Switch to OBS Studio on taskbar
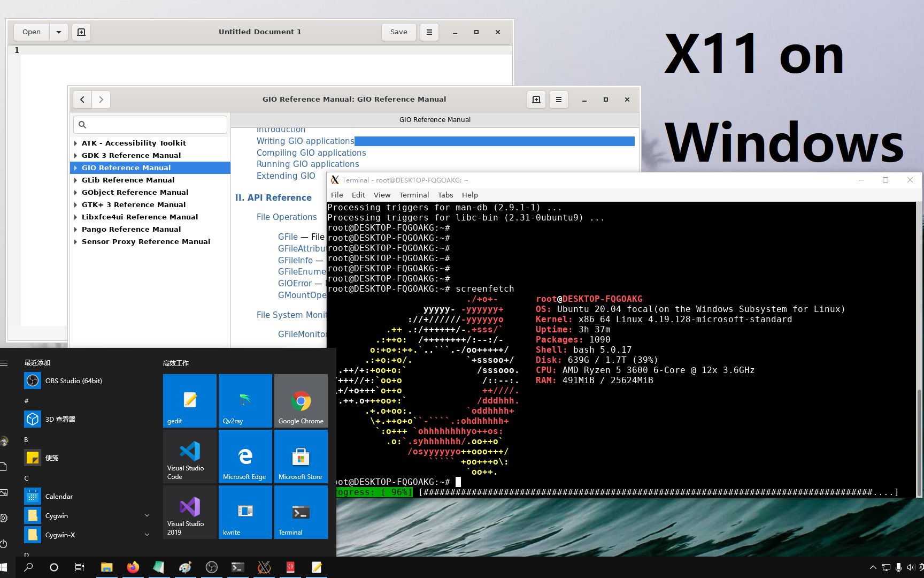The height and width of the screenshot is (578, 924). click(x=211, y=567)
